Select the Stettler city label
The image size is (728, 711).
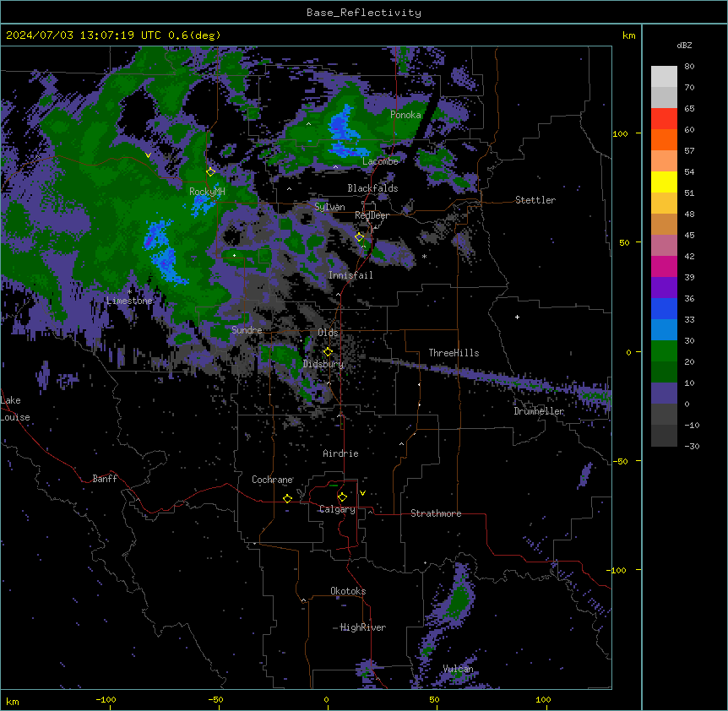[535, 200]
